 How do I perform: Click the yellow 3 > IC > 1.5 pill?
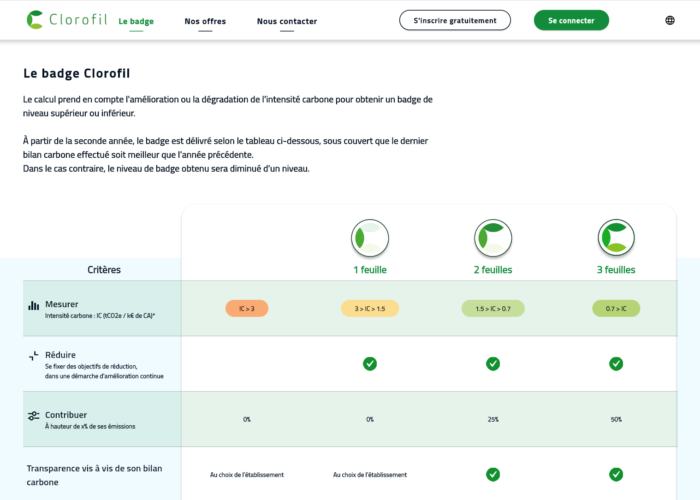pos(370,308)
